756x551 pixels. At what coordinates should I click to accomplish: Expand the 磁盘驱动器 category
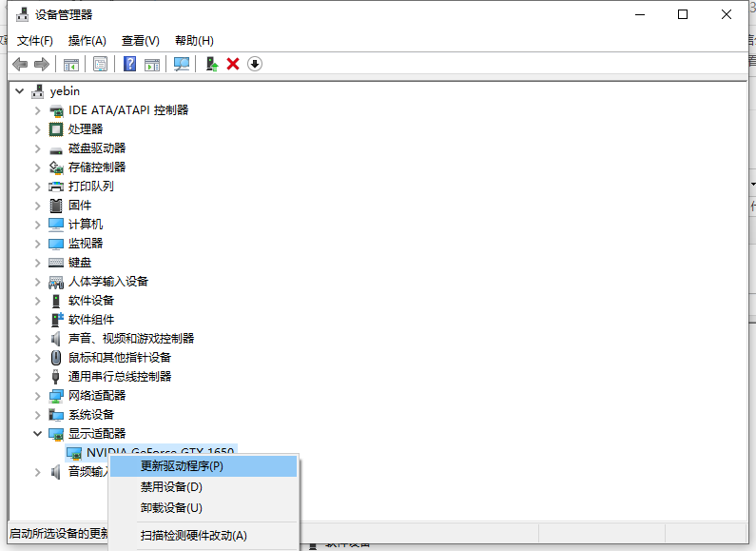38,148
